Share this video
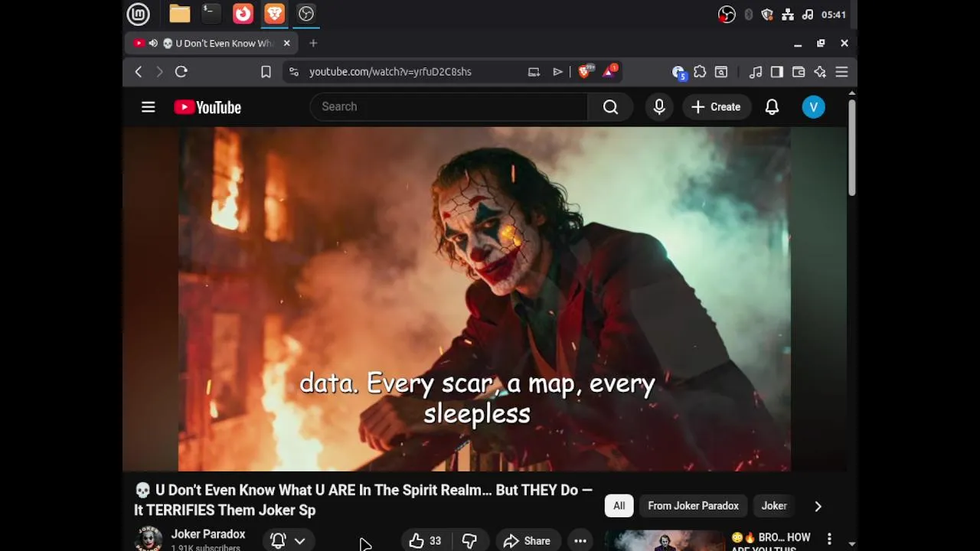 pyautogui.click(x=528, y=541)
